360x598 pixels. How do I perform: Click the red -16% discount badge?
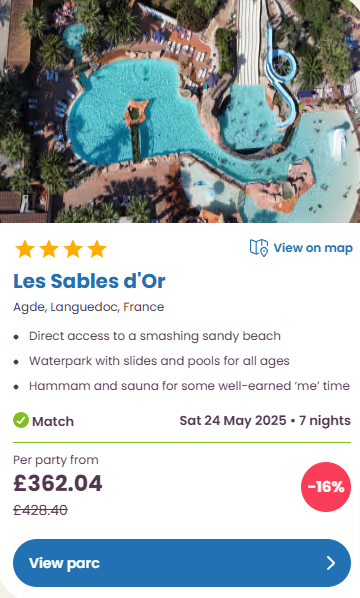point(326,487)
